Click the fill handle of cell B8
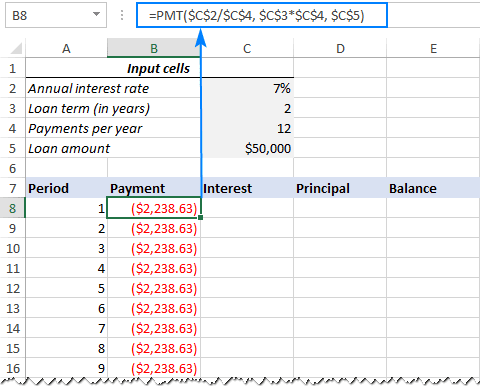This screenshot has width=480, height=386. click(x=200, y=217)
